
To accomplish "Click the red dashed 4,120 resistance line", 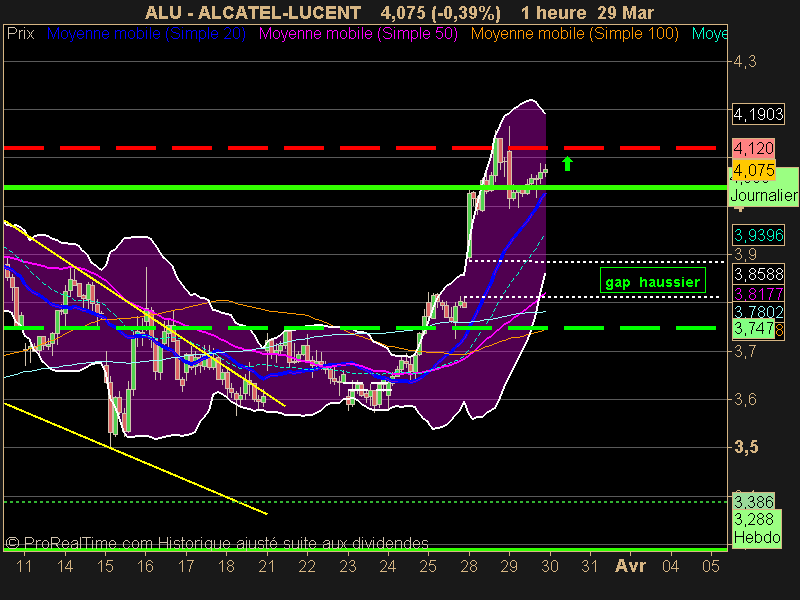I will pyautogui.click(x=360, y=148).
